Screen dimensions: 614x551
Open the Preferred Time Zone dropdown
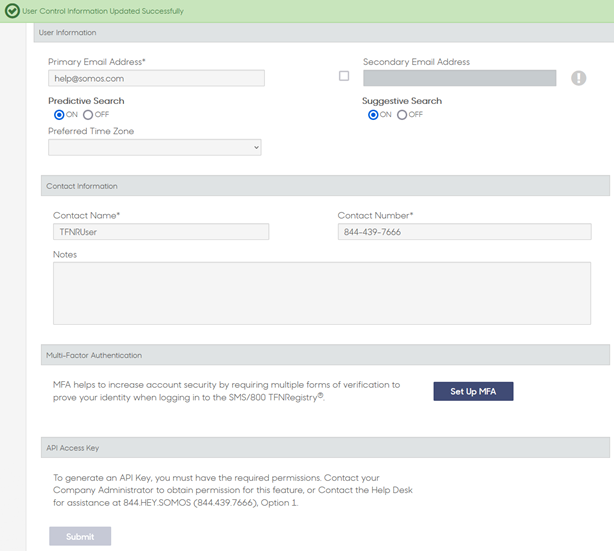[155, 148]
